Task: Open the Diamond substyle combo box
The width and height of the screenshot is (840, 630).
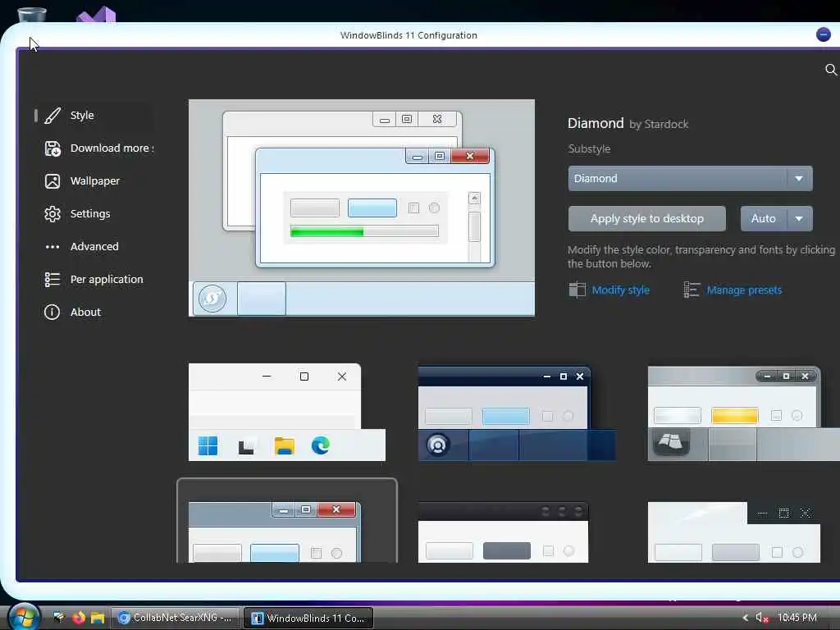Action: click(690, 178)
